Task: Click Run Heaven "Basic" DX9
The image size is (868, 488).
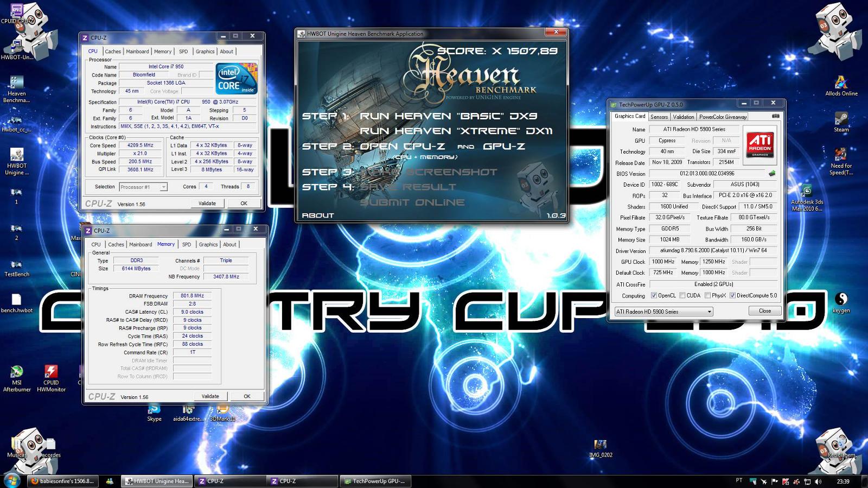Action: (449, 116)
